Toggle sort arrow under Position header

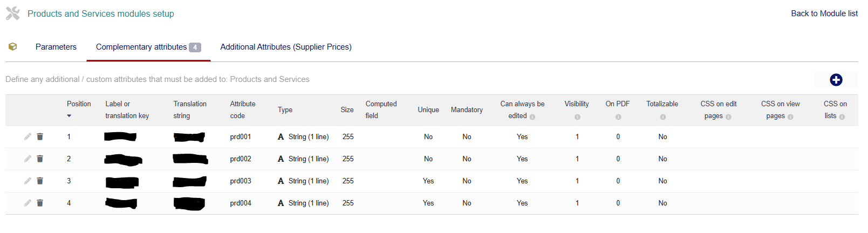point(69,116)
